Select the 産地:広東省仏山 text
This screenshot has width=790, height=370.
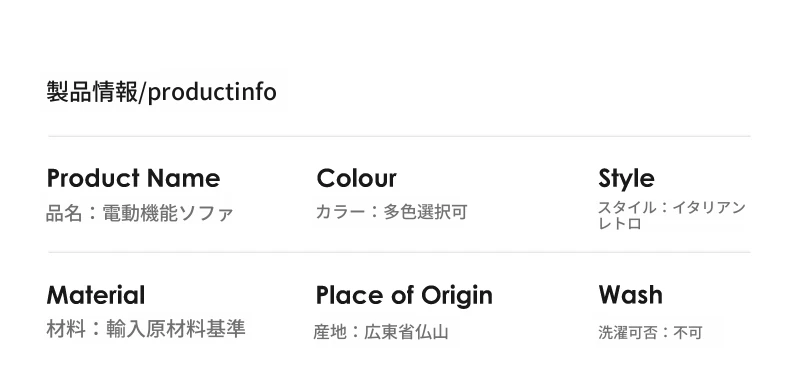tap(381, 332)
